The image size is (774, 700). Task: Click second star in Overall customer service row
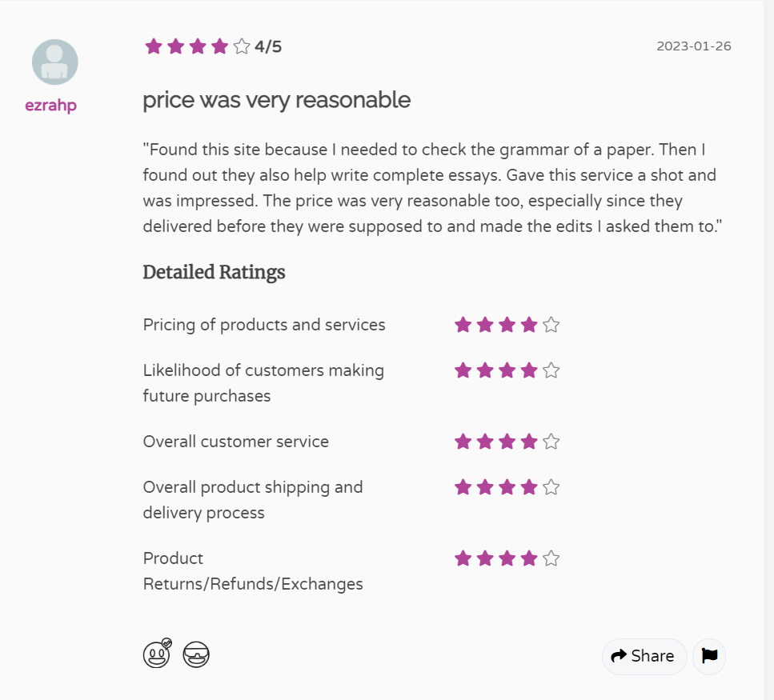[x=485, y=442]
